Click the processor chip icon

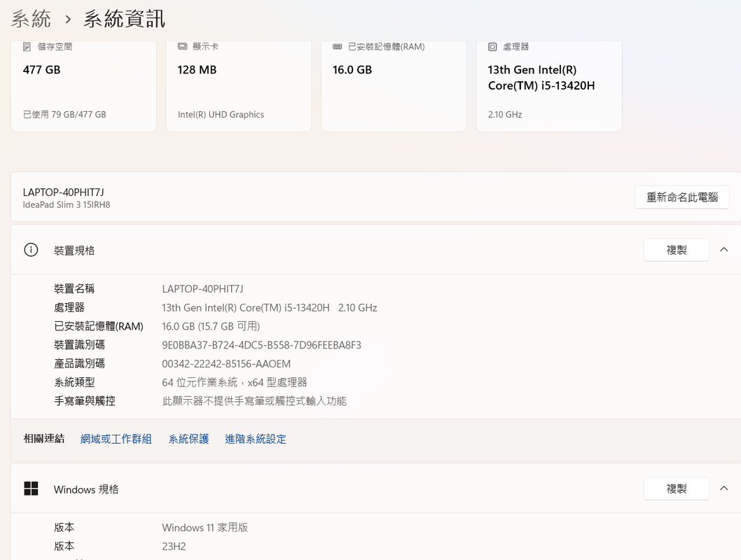click(492, 47)
